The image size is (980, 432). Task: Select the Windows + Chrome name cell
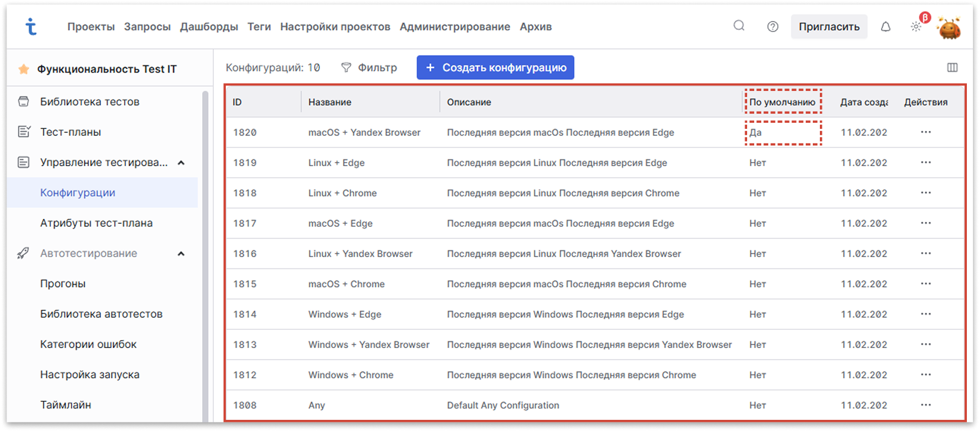pyautogui.click(x=351, y=375)
